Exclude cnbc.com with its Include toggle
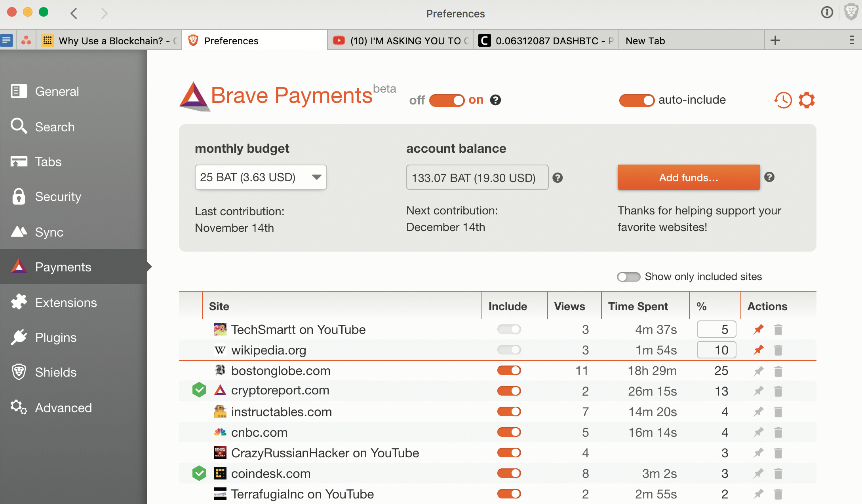The image size is (862, 504). tap(509, 432)
